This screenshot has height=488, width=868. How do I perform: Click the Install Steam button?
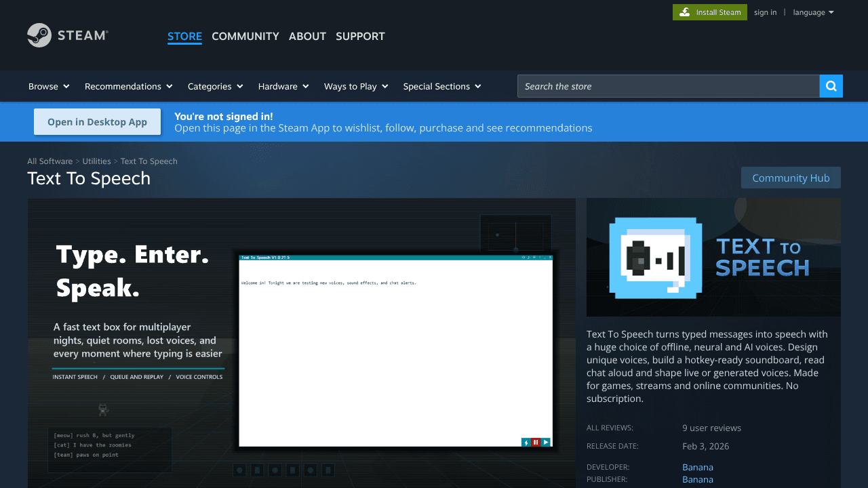tap(710, 12)
